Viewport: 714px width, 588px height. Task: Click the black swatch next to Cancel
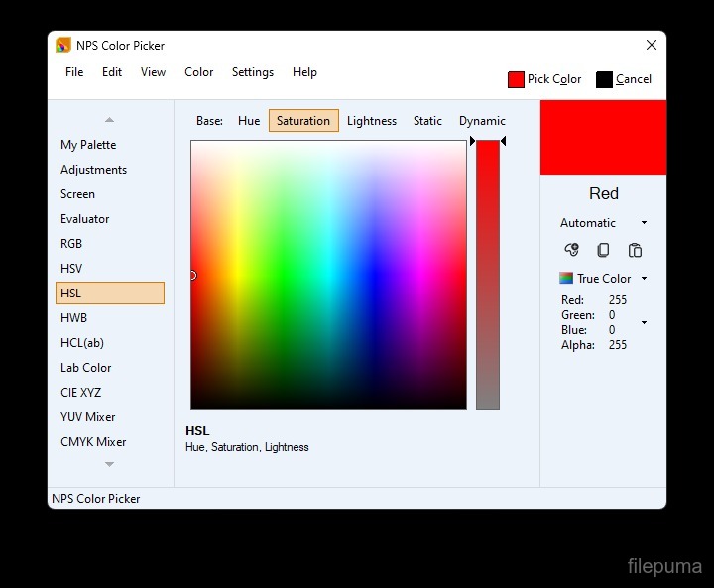click(x=604, y=79)
